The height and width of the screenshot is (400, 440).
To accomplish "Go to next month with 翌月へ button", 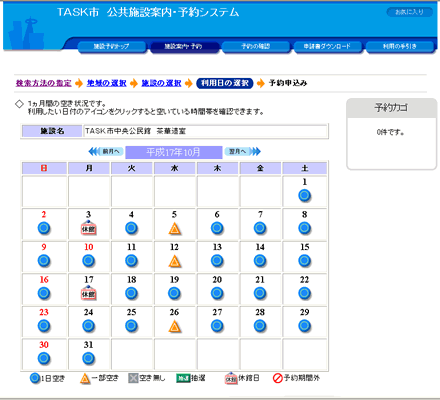I will click(242, 152).
